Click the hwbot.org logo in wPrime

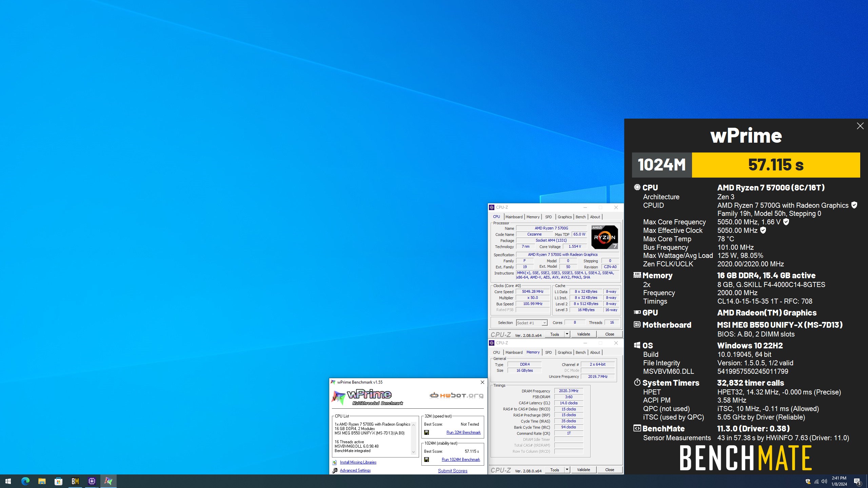[x=456, y=395]
